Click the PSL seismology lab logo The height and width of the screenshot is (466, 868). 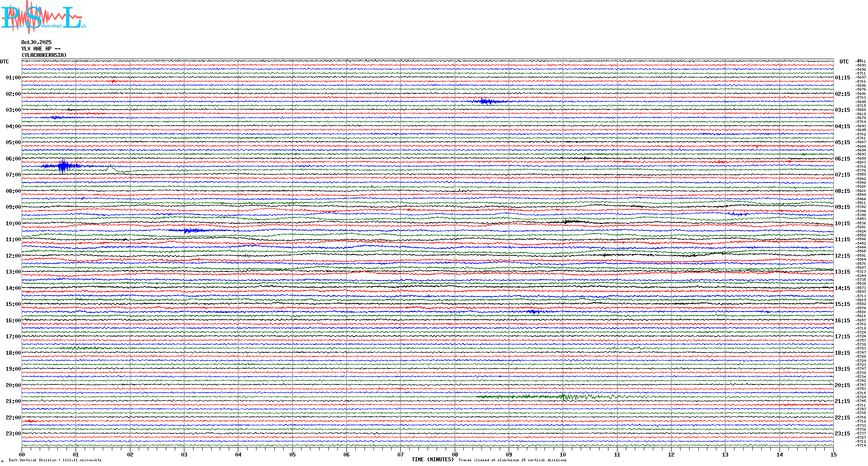click(43, 17)
